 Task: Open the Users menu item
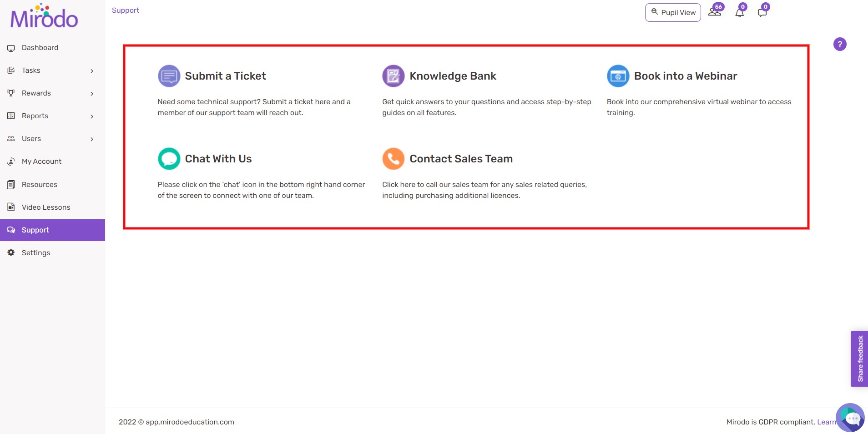(x=52, y=139)
